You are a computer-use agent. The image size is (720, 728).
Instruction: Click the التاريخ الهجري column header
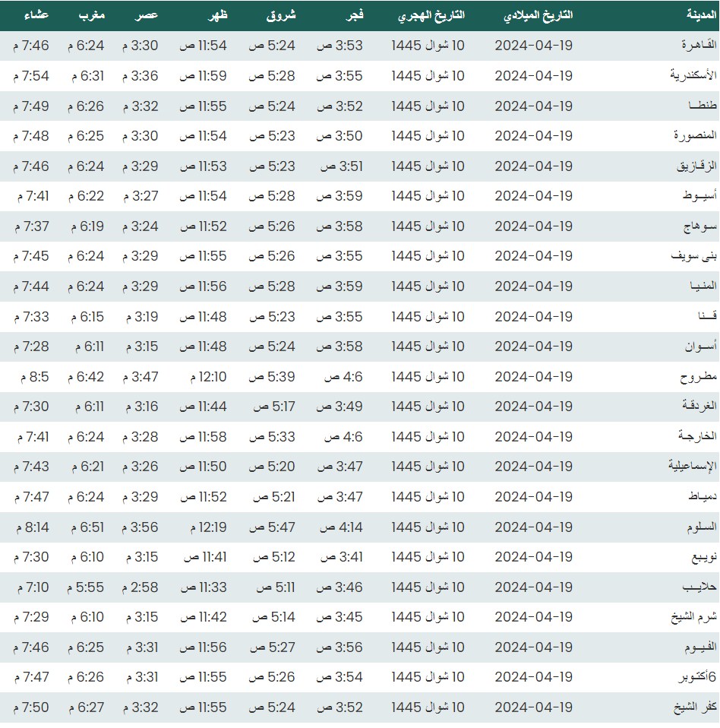(x=432, y=16)
